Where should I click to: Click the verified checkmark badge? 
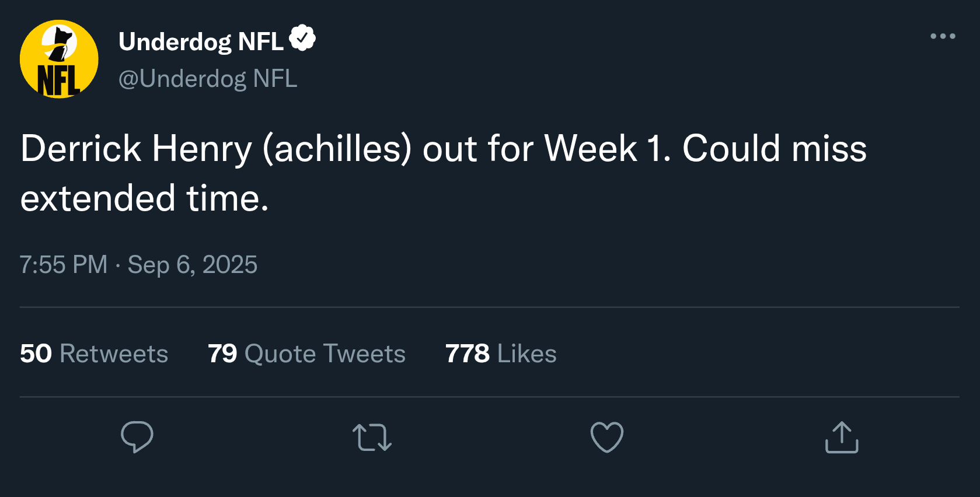pyautogui.click(x=302, y=38)
